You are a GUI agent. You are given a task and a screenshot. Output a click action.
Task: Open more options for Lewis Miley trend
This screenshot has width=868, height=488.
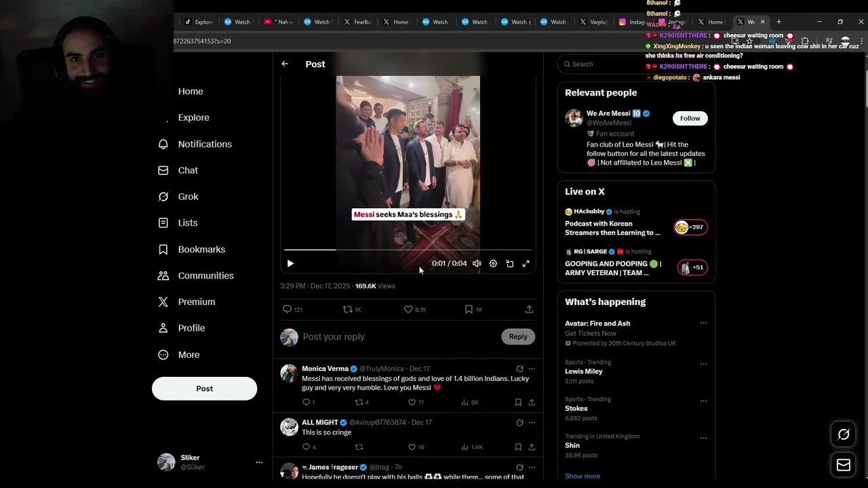tap(703, 363)
